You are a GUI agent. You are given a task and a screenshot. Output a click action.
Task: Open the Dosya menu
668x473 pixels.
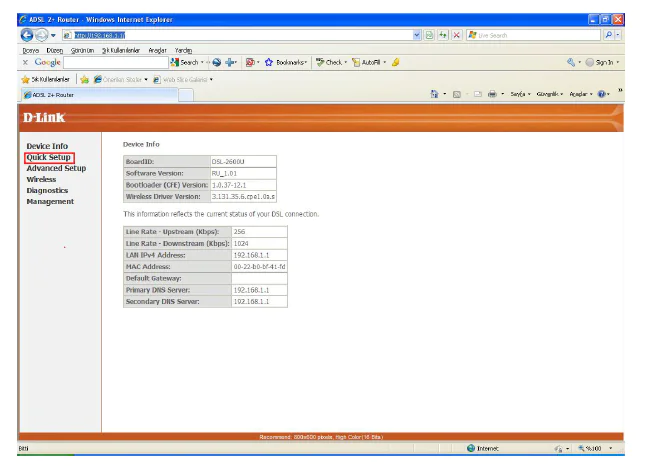[30, 50]
